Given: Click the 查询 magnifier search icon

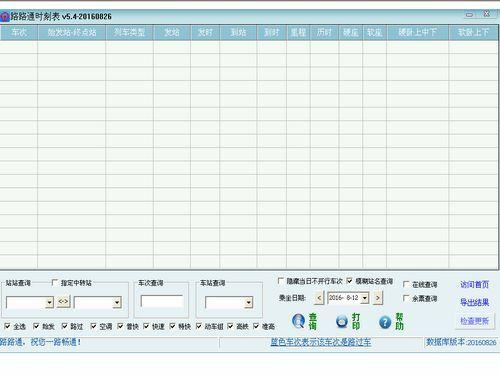Looking at the screenshot, I should 298,321.
